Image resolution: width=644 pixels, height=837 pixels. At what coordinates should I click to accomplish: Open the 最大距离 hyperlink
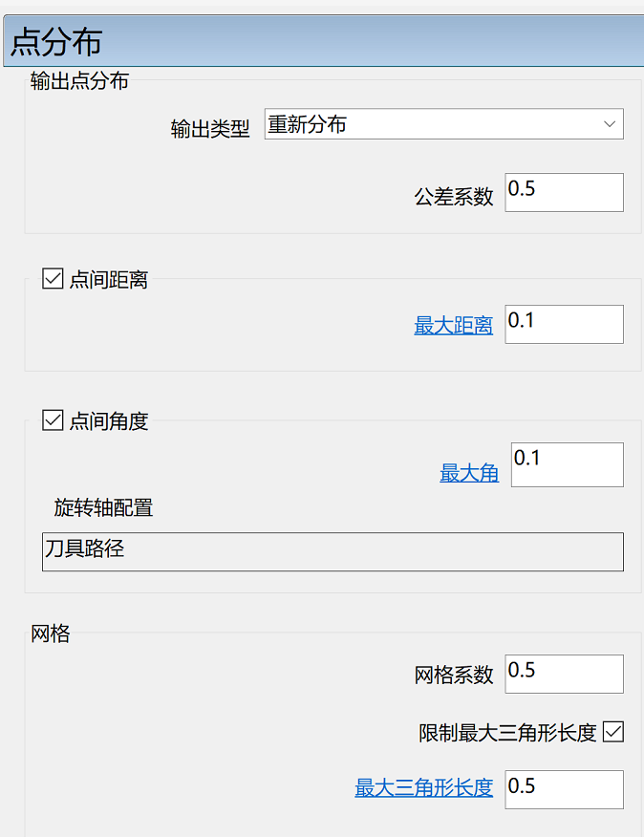point(453,325)
